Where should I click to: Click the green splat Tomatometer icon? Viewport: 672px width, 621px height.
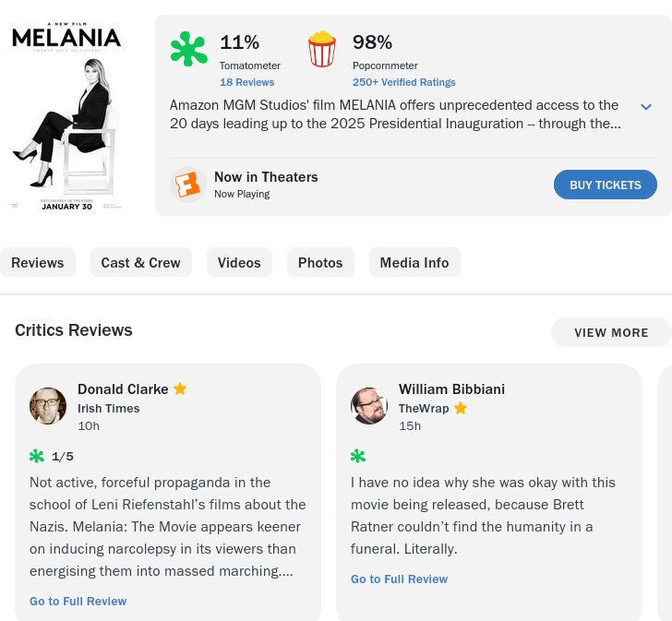188,50
